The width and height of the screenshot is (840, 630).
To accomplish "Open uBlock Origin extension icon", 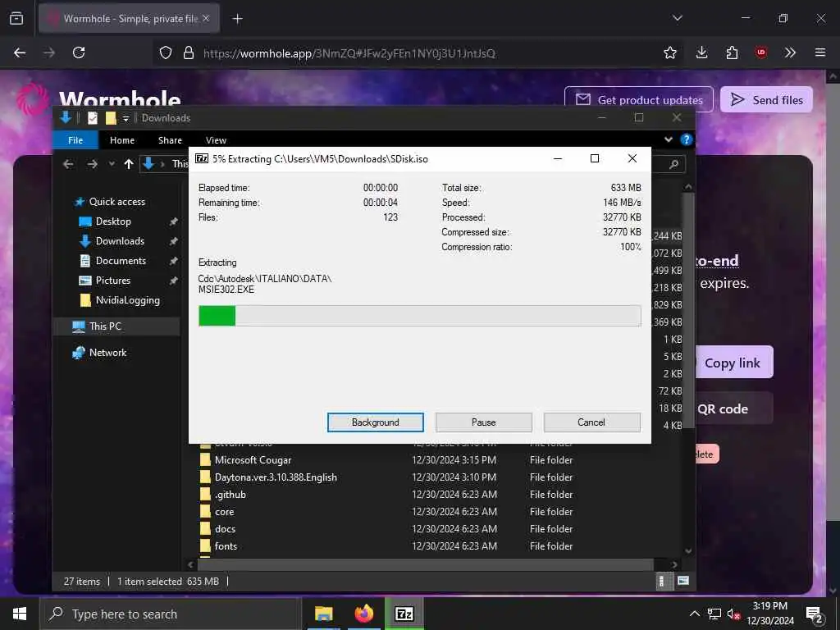I will pyautogui.click(x=760, y=52).
